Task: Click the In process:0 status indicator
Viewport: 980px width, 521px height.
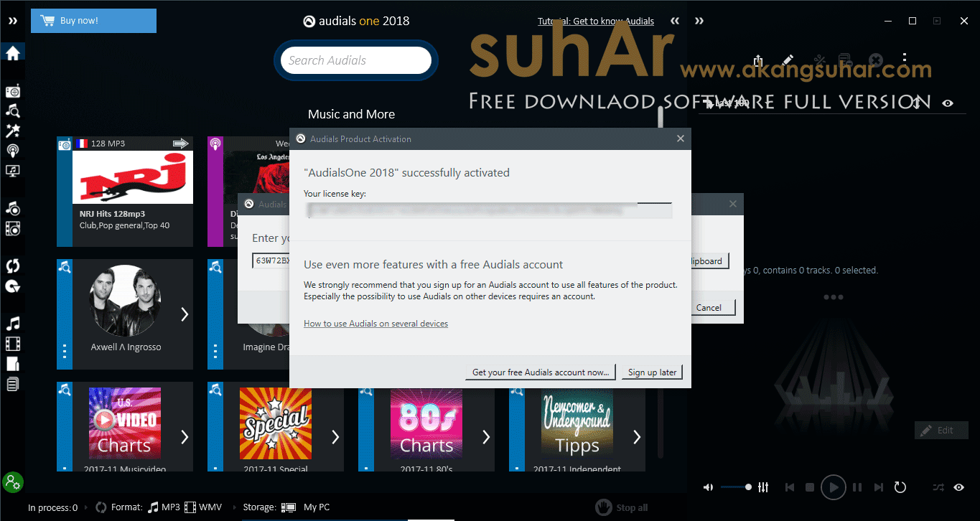Action: click(x=52, y=507)
